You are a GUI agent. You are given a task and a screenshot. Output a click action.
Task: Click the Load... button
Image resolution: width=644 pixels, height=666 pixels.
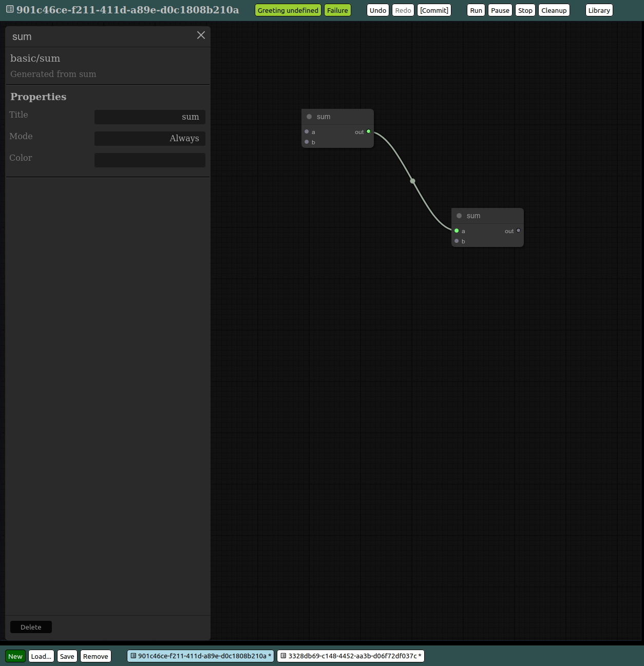pyautogui.click(x=41, y=656)
